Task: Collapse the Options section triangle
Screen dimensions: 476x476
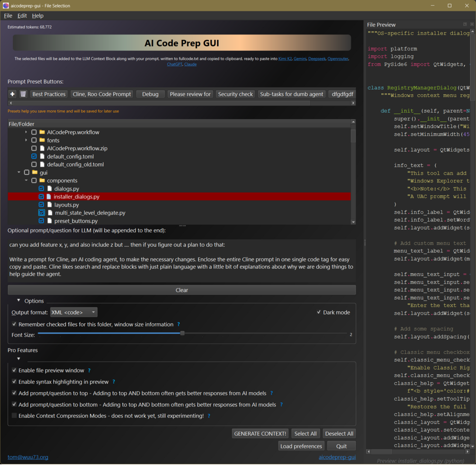Action: tap(18, 300)
